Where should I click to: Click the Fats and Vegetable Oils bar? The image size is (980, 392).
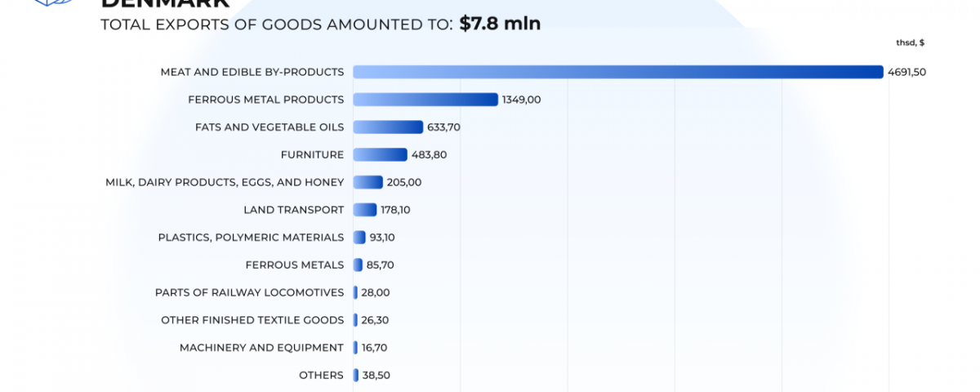(388, 127)
